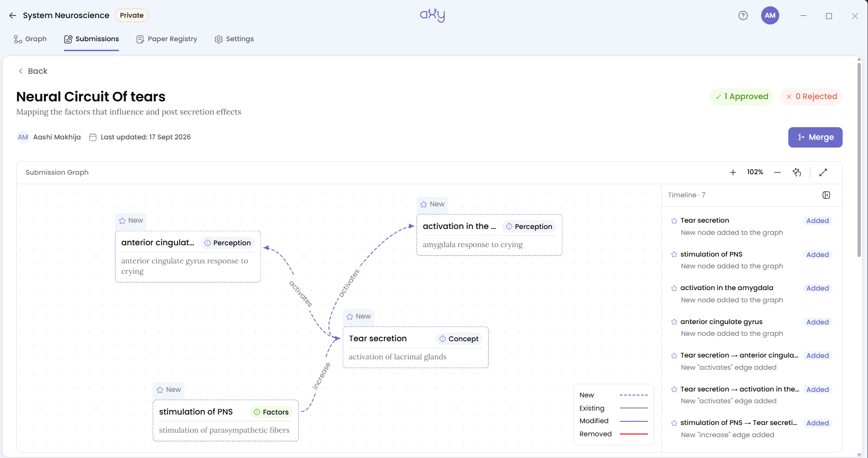Open the Graph tab
Screen dimensions: 868x458
click(30, 39)
